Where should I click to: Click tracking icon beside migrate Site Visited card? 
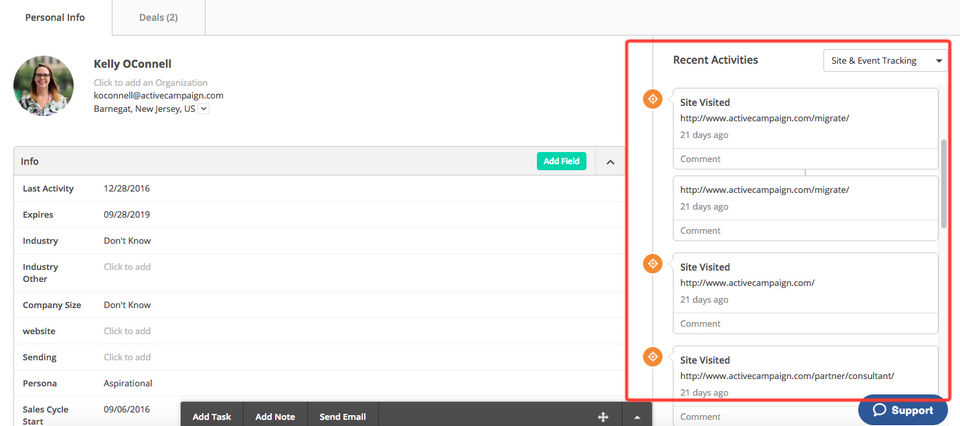[x=653, y=99]
